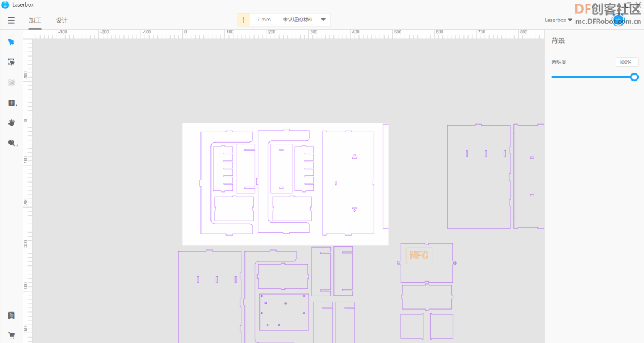Switch to the 加工 tab
Screen dimensions: 644x343
coord(35,20)
